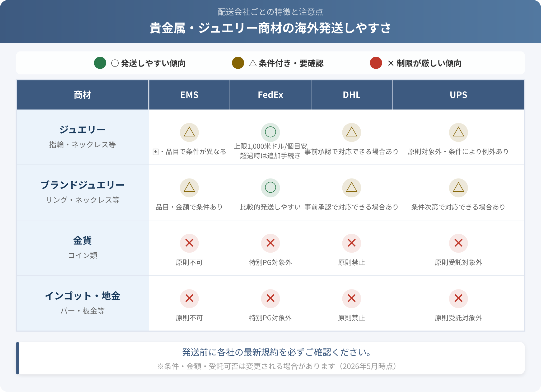Click the FedEx cross icon for 金貨
Image resolution: width=541 pixels, height=392 pixels.
[x=270, y=243]
